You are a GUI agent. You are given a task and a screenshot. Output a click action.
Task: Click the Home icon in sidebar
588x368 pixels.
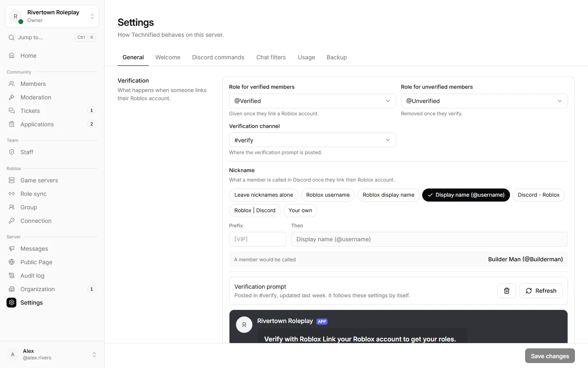click(12, 56)
